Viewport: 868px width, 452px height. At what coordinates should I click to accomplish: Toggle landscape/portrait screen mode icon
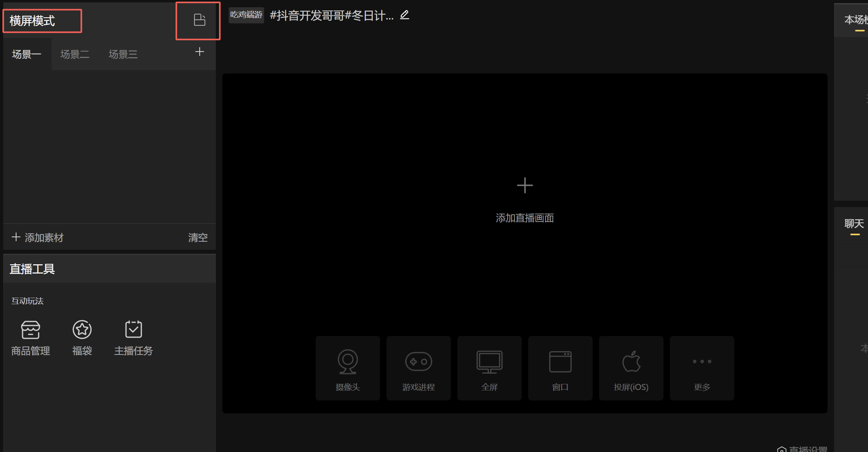[199, 20]
